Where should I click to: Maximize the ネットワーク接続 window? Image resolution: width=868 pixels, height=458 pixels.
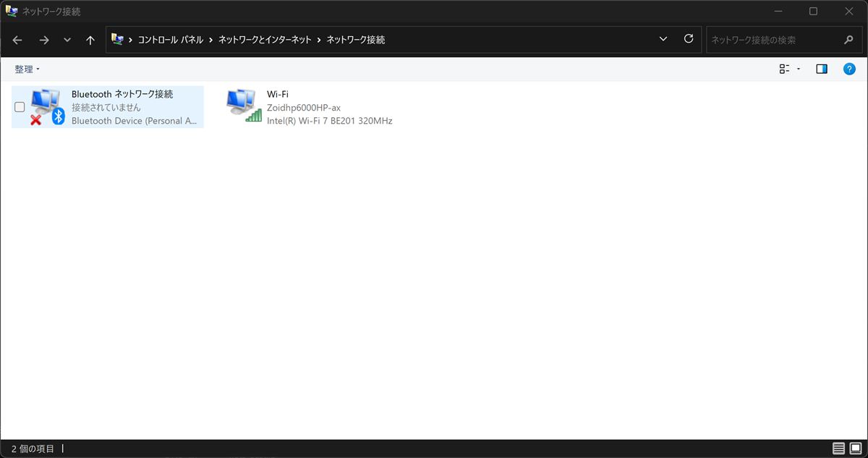813,11
